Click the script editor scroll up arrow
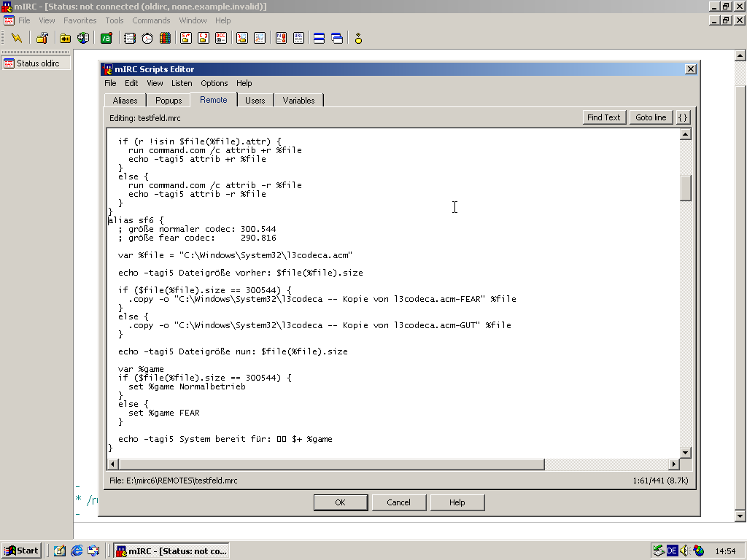Image resolution: width=747 pixels, height=560 pixels. click(686, 134)
